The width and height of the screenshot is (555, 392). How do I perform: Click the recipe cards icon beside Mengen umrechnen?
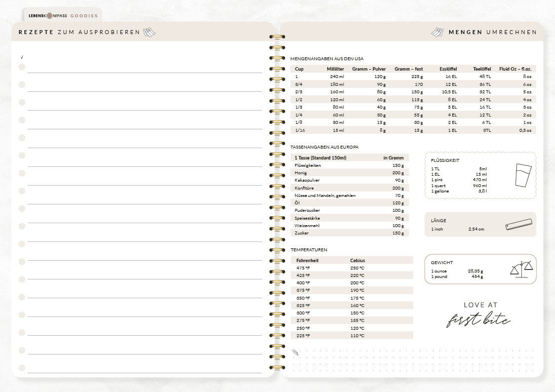pyautogui.click(x=437, y=32)
